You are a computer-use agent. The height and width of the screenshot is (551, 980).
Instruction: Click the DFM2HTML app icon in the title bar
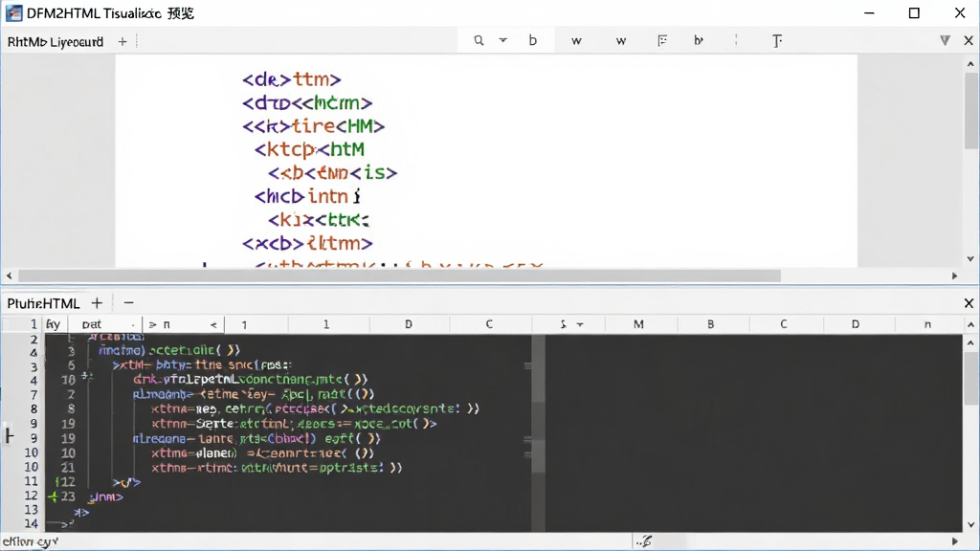(x=13, y=13)
